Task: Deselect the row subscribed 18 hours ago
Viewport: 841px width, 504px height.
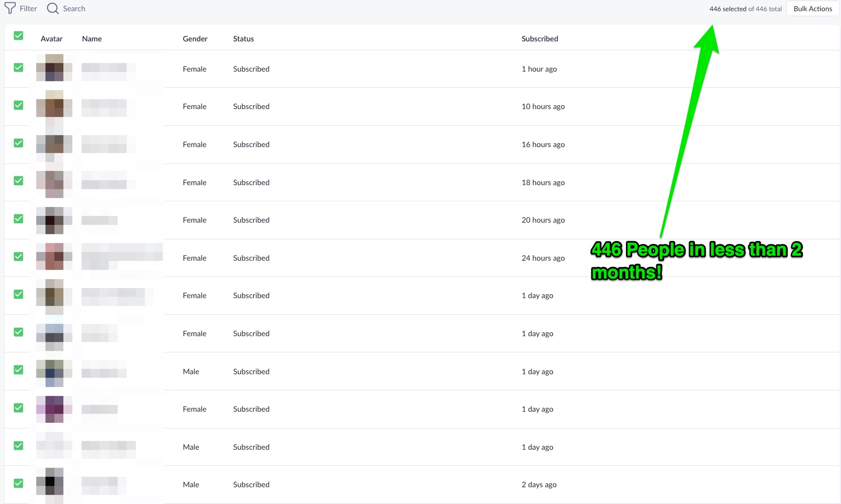Action: (18, 181)
